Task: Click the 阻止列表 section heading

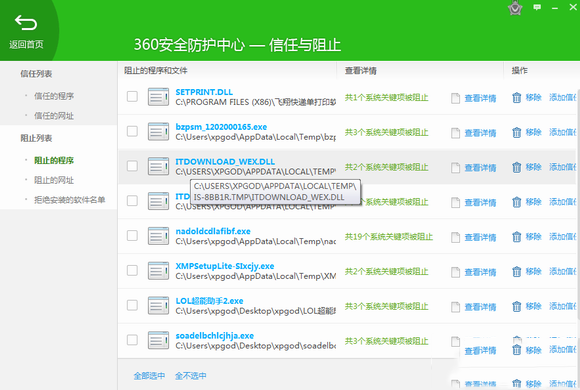Action: (36, 138)
